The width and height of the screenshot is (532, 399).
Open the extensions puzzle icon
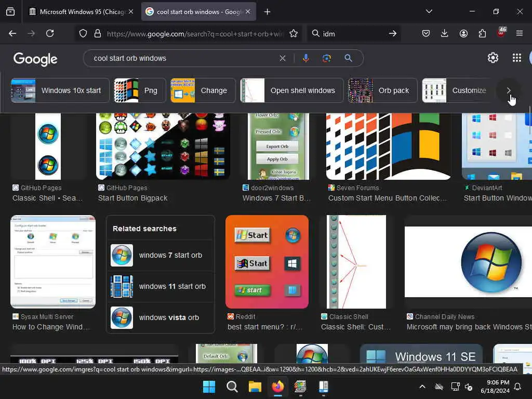[x=482, y=33]
